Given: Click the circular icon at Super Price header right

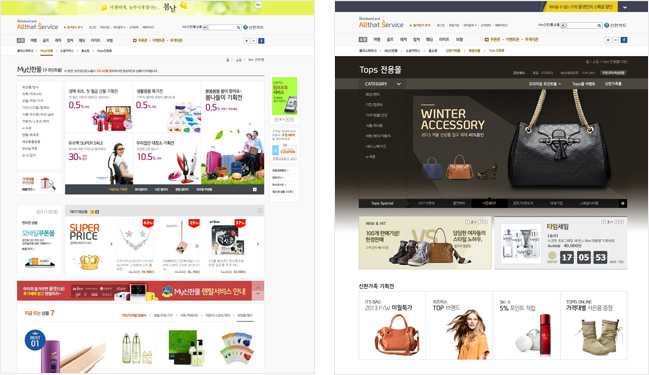Looking at the screenshot, I should click(260, 211).
